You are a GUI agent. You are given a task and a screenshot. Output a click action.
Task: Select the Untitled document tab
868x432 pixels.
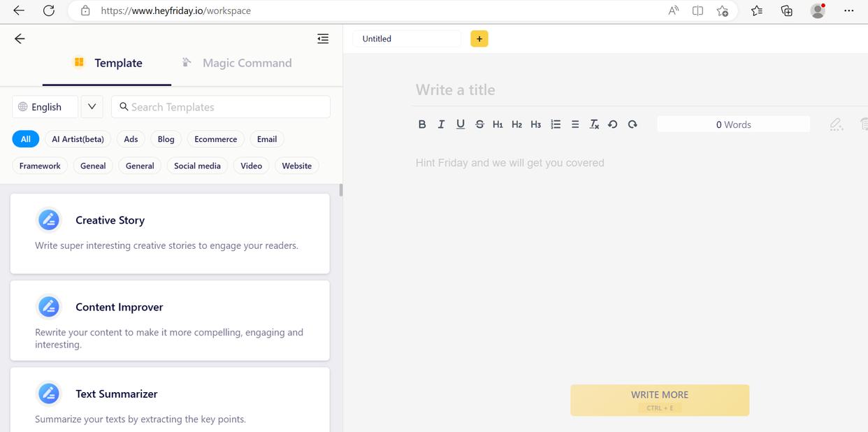(407, 38)
